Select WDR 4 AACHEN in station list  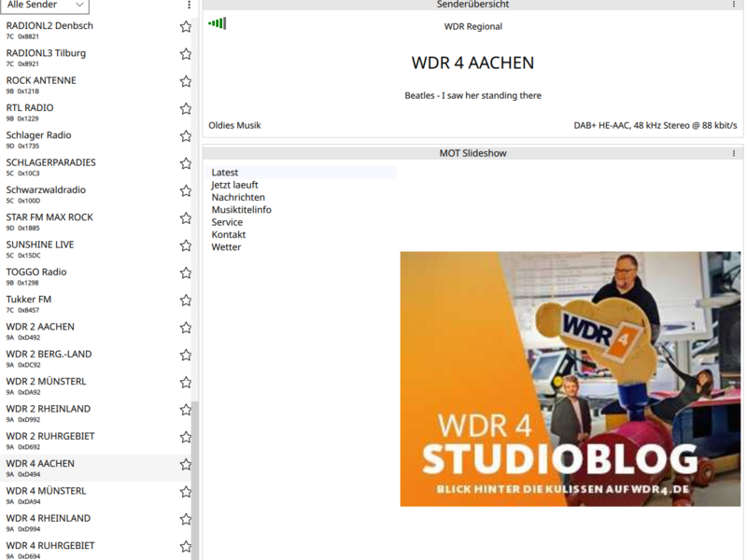pyautogui.click(x=95, y=469)
